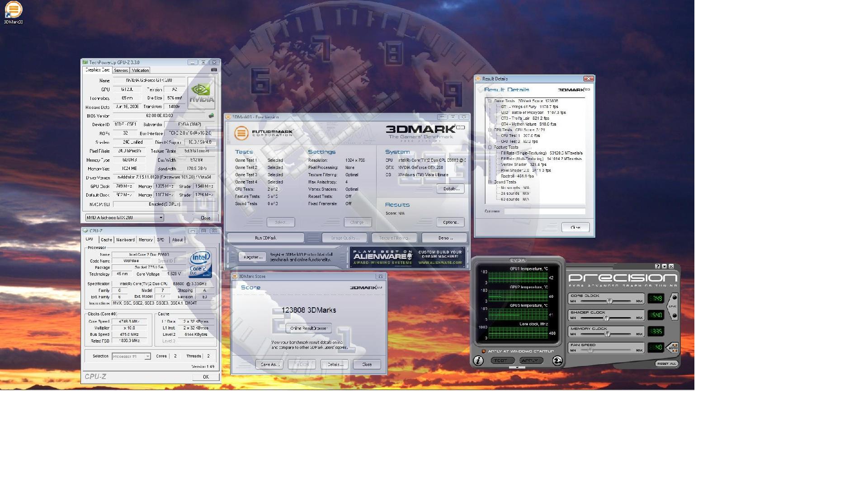Click the System Details button in 3DMark03
This screenshot has width=868, height=488.
(450, 189)
